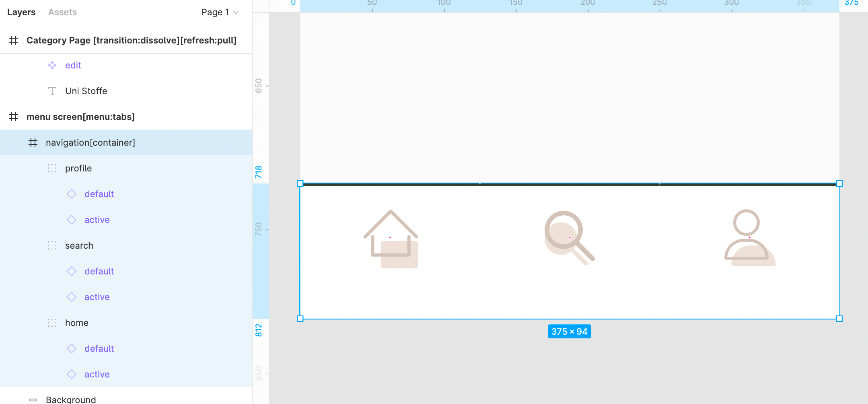Click the group icon next to profile

pos(52,168)
